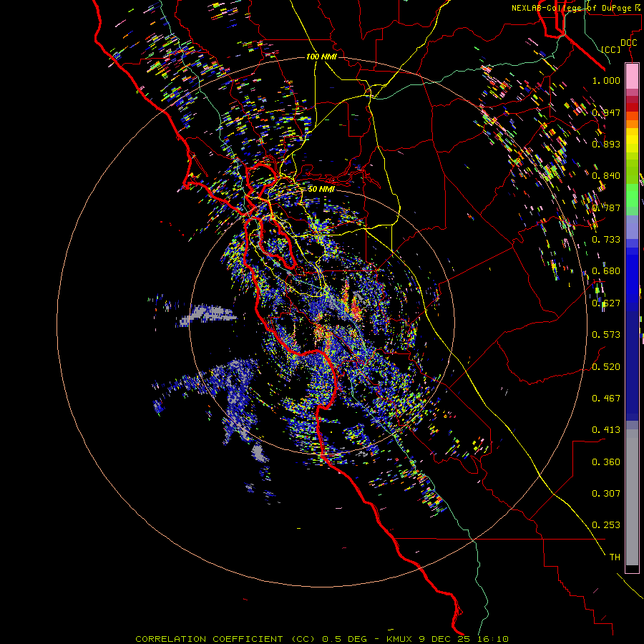Click the [CC] product label

(611, 49)
